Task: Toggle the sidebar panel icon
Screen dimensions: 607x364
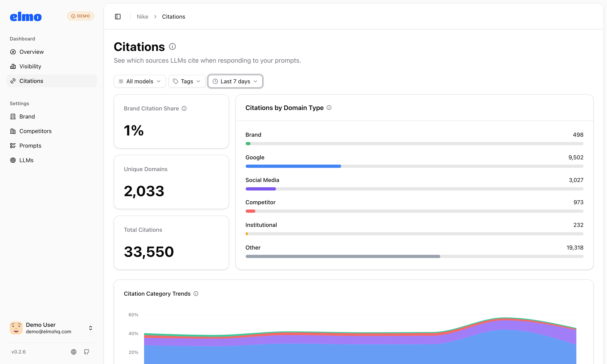Action: pyautogui.click(x=118, y=16)
